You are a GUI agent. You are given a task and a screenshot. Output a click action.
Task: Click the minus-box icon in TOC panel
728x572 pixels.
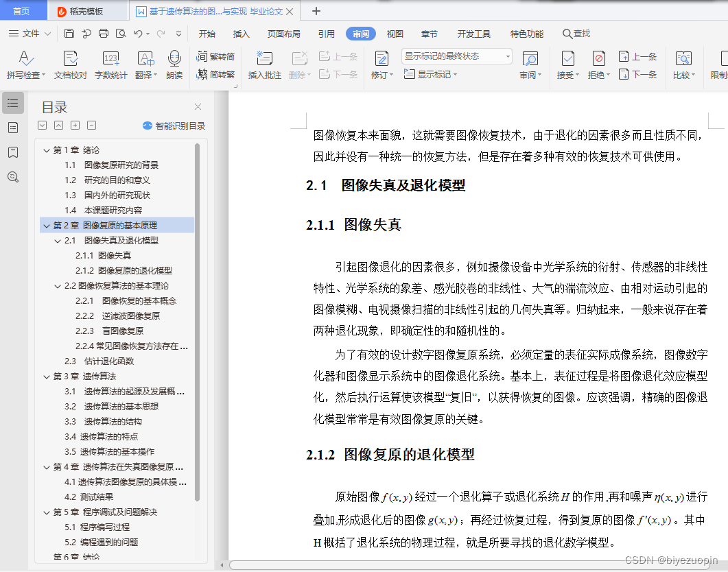[x=92, y=126]
